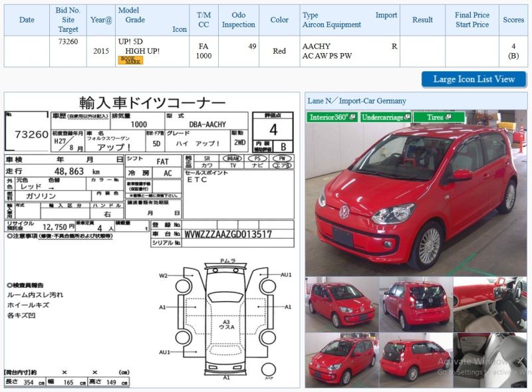Click the DBA-AACHY model code on the sheet
Screen dimensions: 532x392
(207, 124)
